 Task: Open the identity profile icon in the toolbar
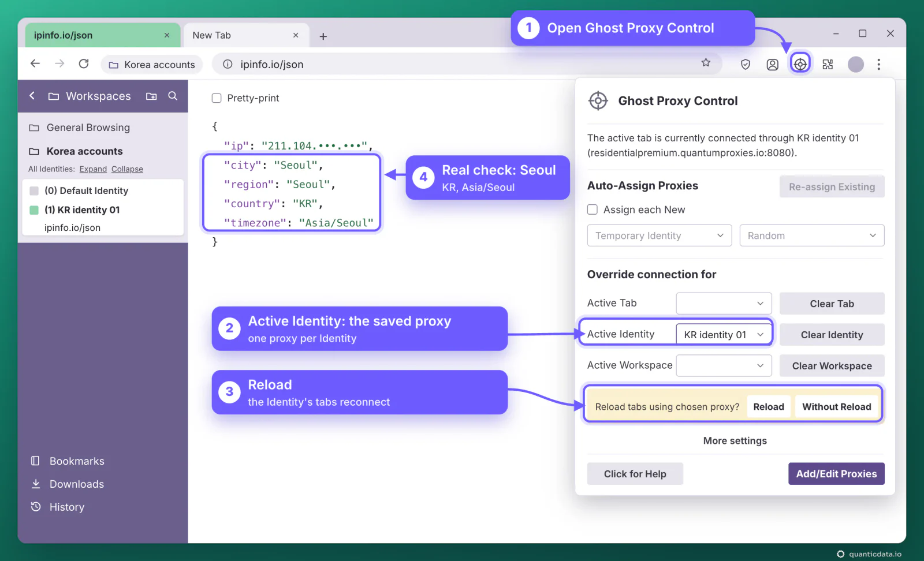[772, 65]
